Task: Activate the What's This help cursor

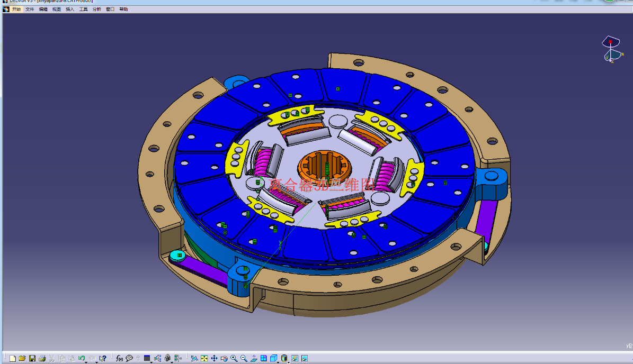Action: click(x=103, y=358)
